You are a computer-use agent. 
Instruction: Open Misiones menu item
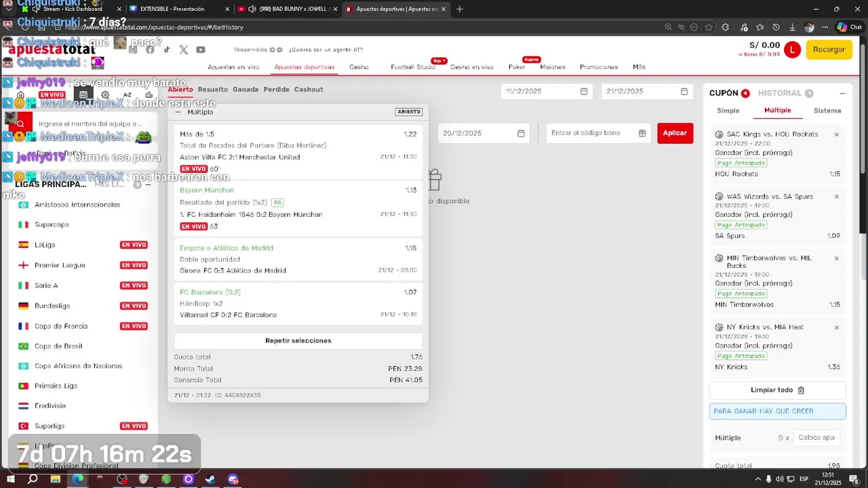[x=553, y=67]
